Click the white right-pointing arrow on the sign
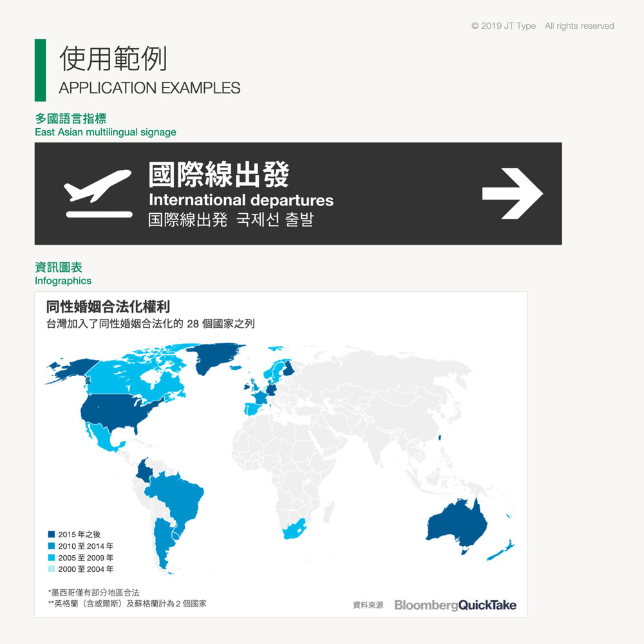 (x=513, y=193)
